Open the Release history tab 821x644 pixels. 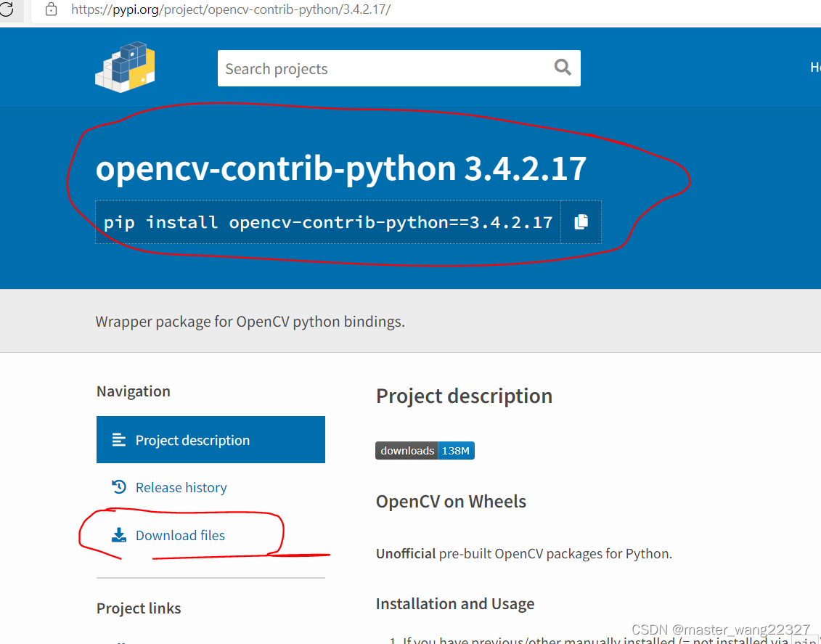(x=181, y=487)
